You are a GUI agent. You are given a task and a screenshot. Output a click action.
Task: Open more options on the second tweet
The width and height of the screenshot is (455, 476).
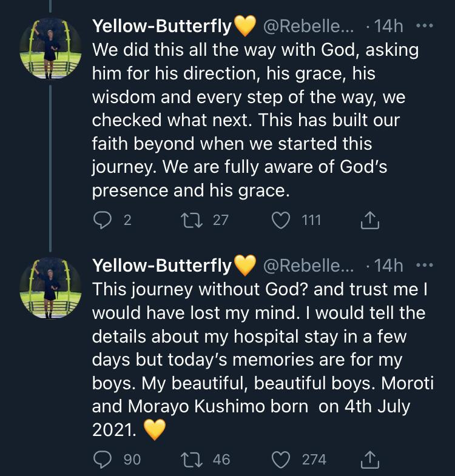click(x=425, y=266)
